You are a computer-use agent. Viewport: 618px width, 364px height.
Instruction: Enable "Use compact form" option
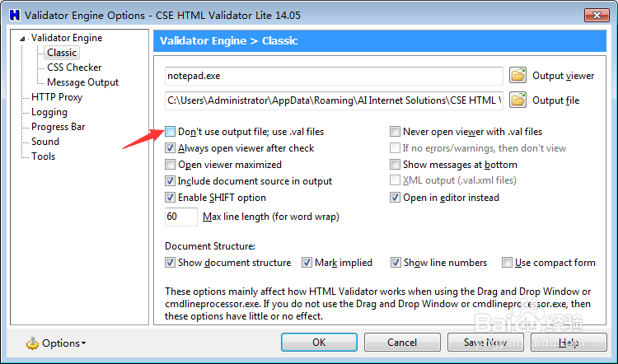(508, 263)
